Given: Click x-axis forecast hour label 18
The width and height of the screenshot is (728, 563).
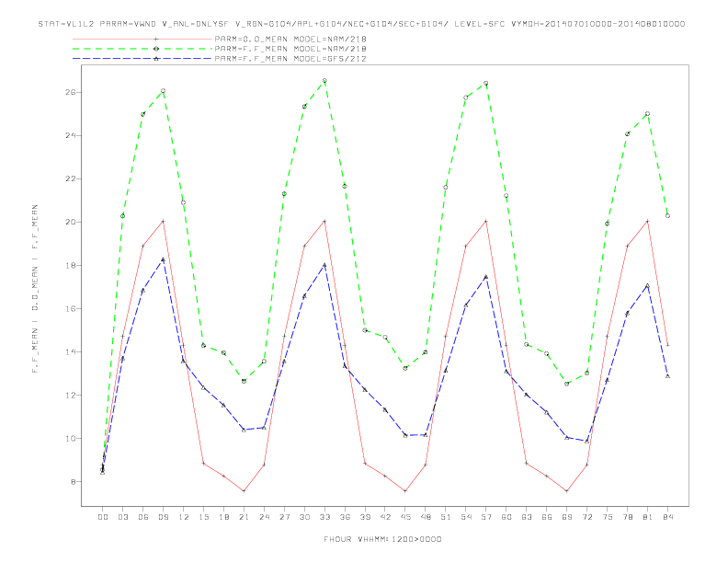Looking at the screenshot, I should tap(223, 517).
